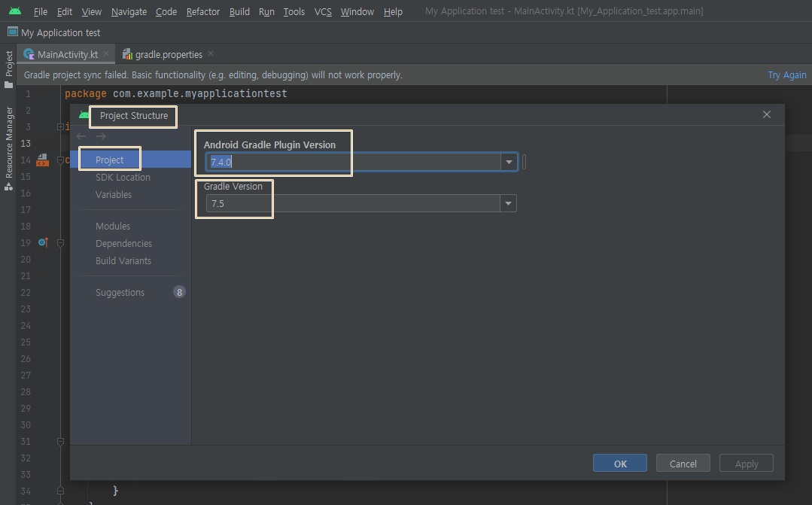The width and height of the screenshot is (812, 505).
Task: Click the Android Studio logo icon
Action: [15, 11]
